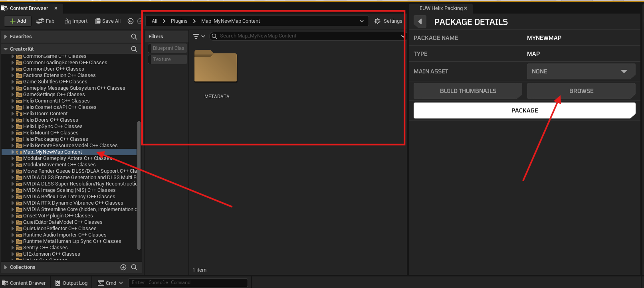Click the Package Details back arrow

point(420,22)
